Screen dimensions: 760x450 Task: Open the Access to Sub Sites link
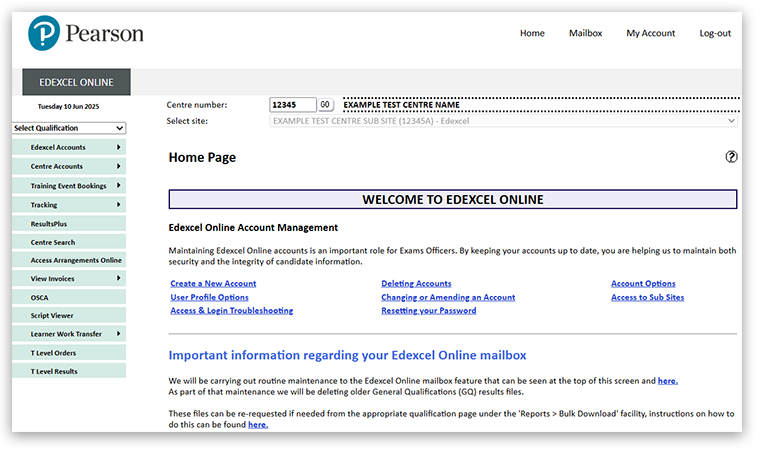(x=647, y=297)
